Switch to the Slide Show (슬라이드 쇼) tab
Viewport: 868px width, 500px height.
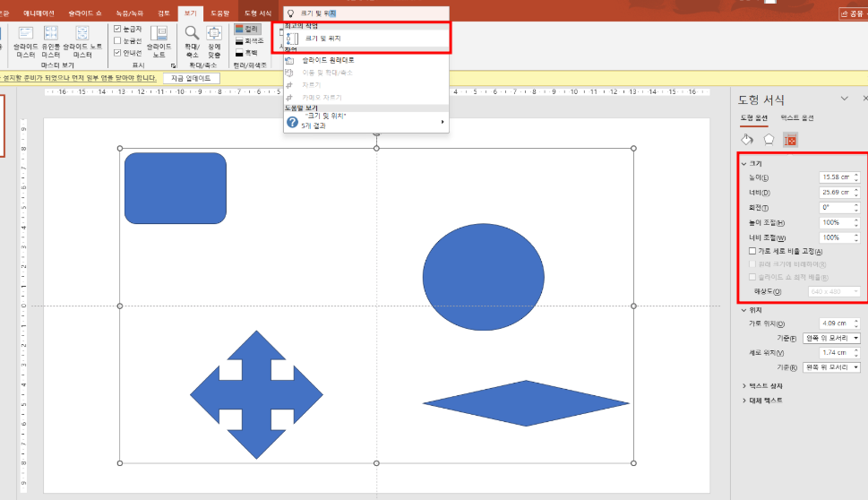85,13
